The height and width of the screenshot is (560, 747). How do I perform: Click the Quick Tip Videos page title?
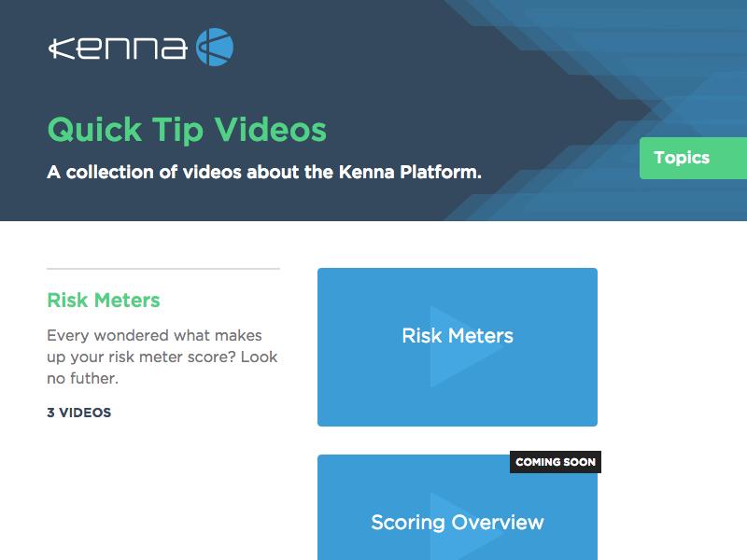click(x=187, y=129)
